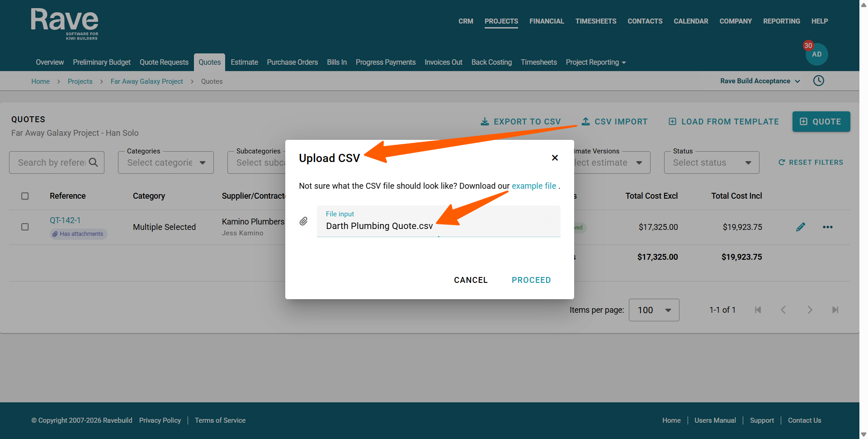Screen dimensions: 868x439
Task: Click the paperclip attach icon in dialog
Action: point(304,221)
